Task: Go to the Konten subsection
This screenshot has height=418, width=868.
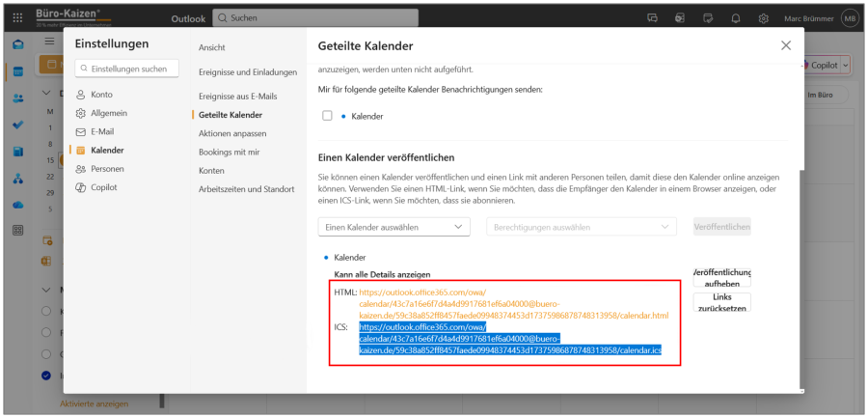Action: [x=211, y=171]
